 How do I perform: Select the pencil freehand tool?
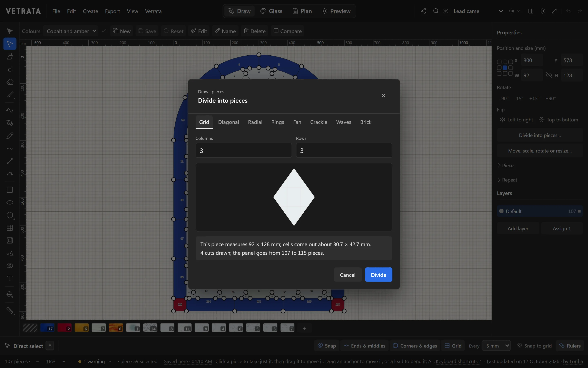(10, 136)
